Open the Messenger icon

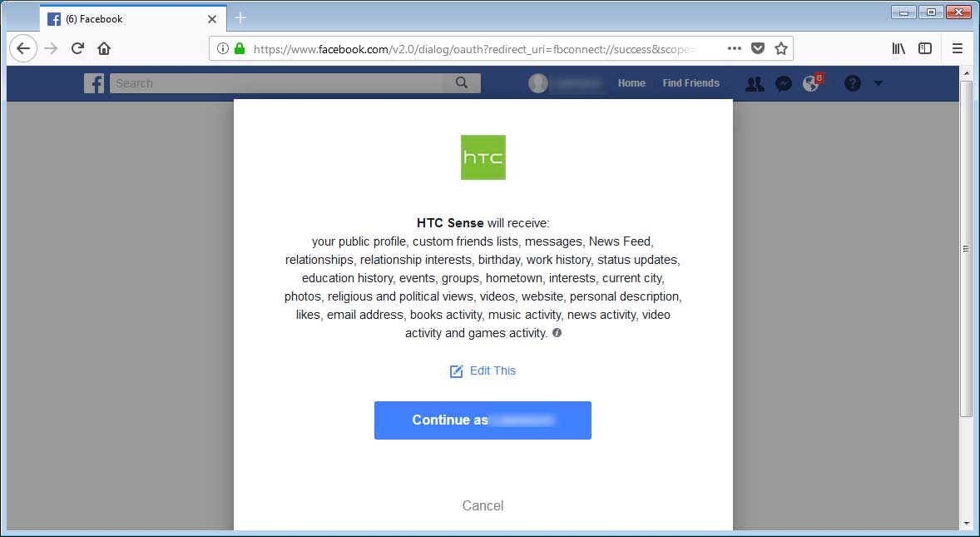point(783,83)
